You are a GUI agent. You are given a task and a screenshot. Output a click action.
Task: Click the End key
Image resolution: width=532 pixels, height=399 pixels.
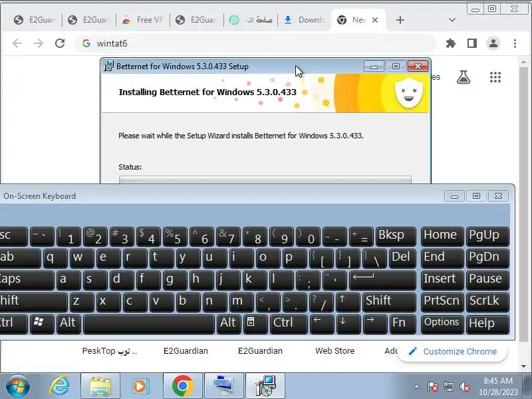click(442, 259)
